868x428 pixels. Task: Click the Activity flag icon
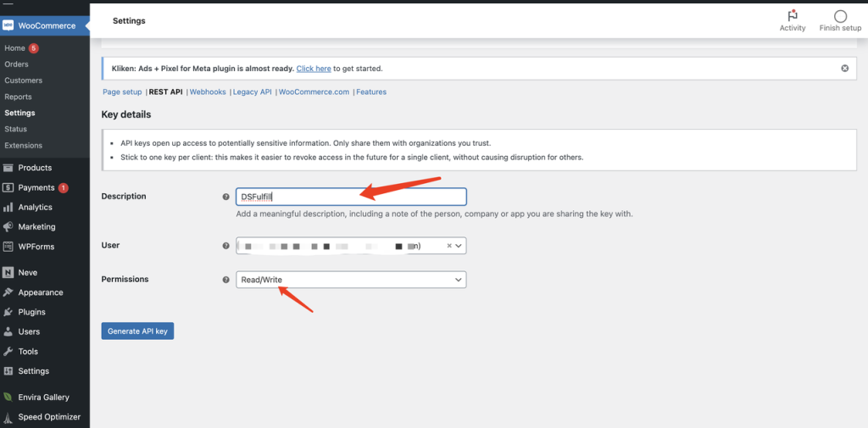click(793, 16)
